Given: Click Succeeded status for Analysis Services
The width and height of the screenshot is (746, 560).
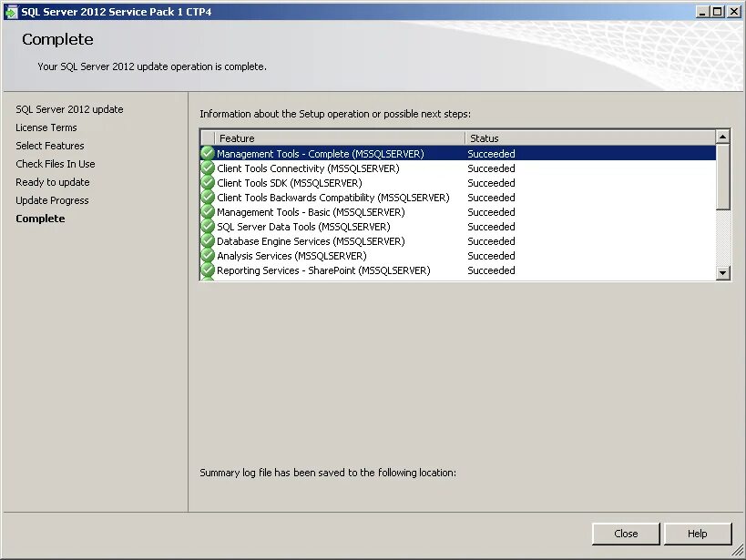Looking at the screenshot, I should 491,256.
